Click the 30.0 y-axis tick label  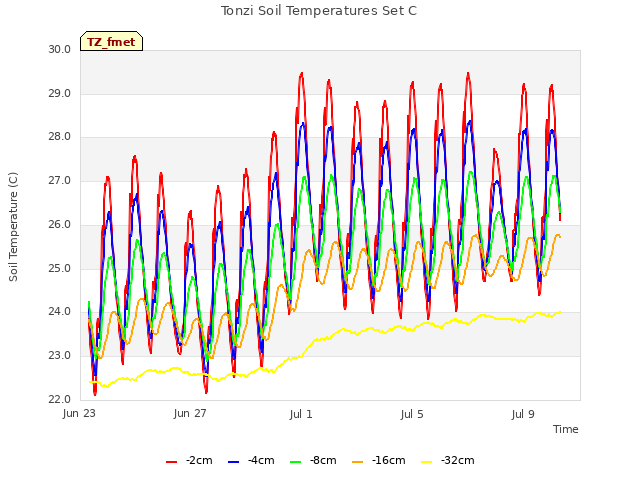(60, 49)
